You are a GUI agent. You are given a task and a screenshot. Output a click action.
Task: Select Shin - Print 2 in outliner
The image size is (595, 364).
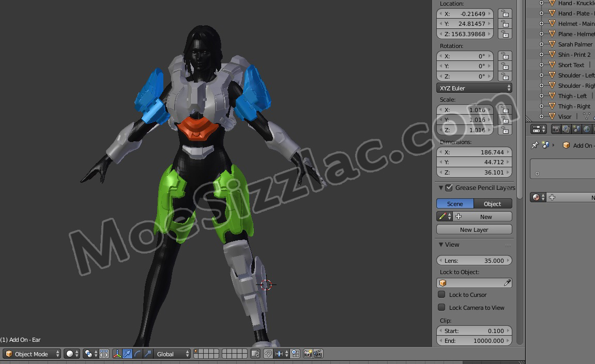[574, 55]
